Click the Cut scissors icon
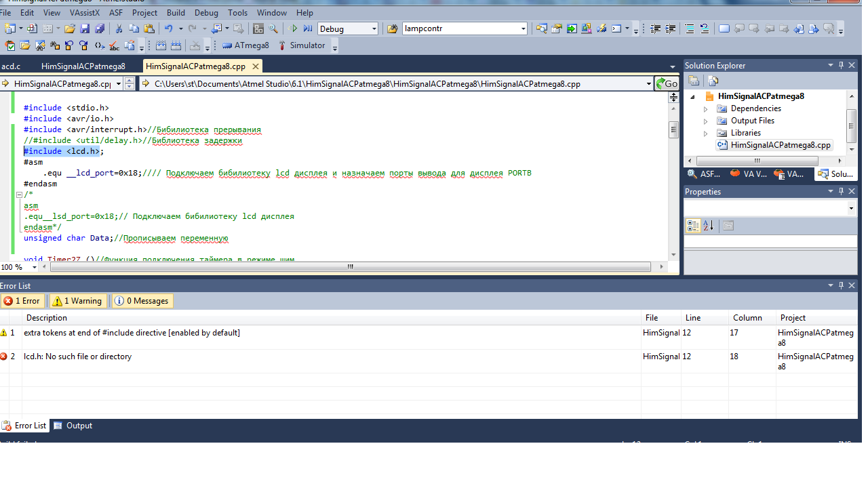 tap(119, 28)
